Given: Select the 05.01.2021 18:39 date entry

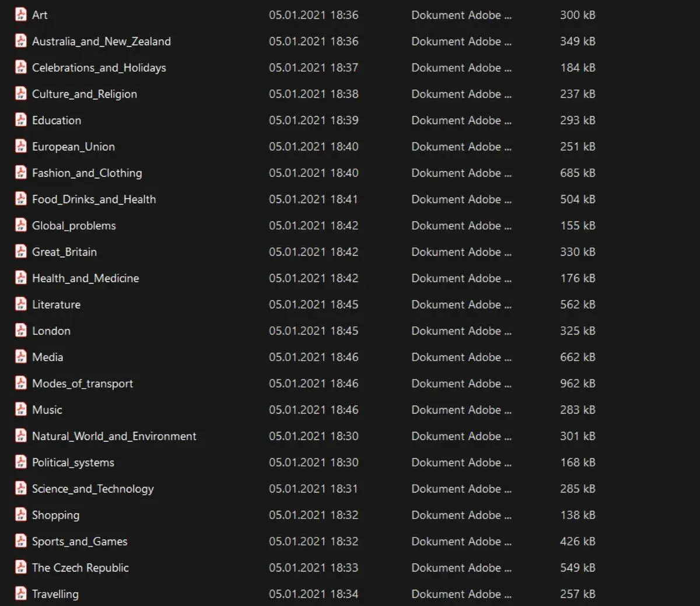Looking at the screenshot, I should pyautogui.click(x=314, y=120).
